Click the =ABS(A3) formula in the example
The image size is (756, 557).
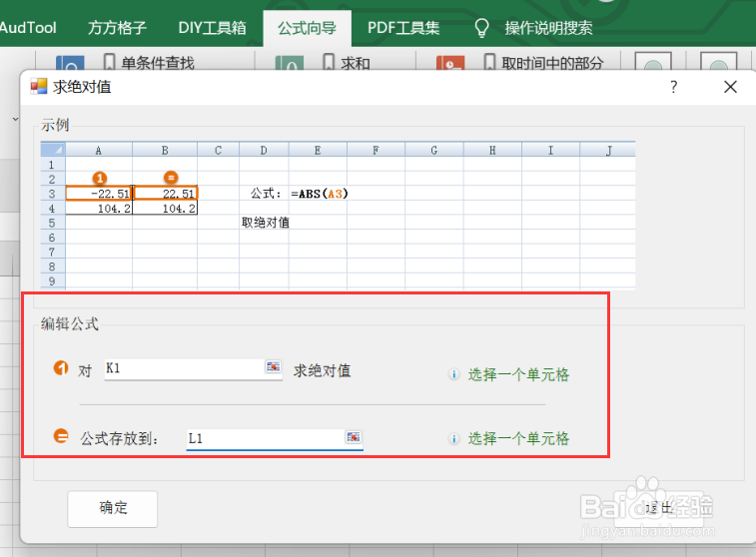[320, 194]
